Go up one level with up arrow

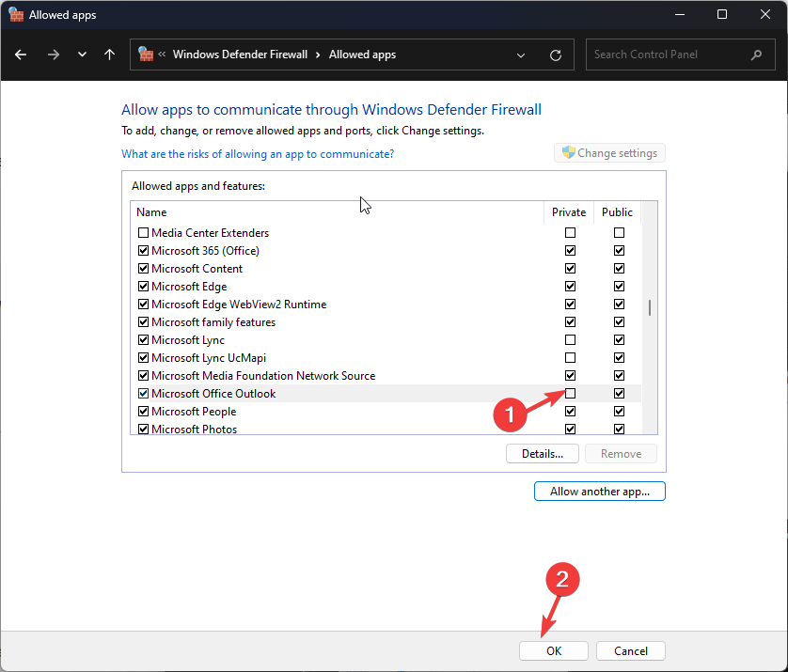(110, 55)
